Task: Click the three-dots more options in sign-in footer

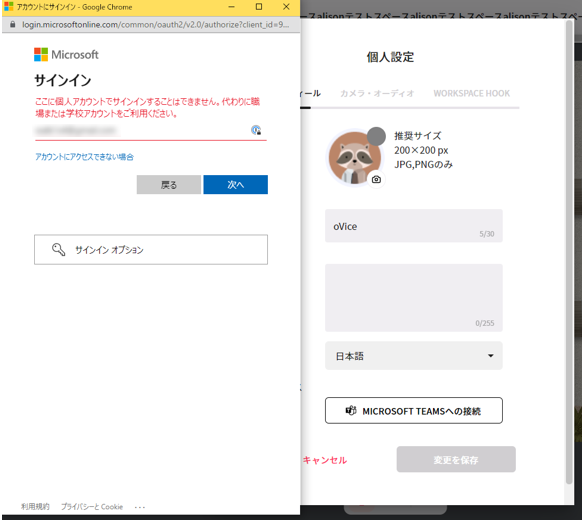Action: [x=140, y=507]
